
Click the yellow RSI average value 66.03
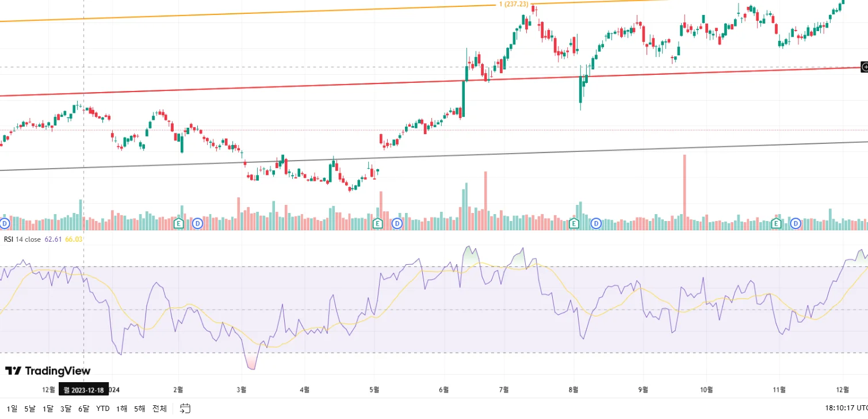(x=74, y=239)
